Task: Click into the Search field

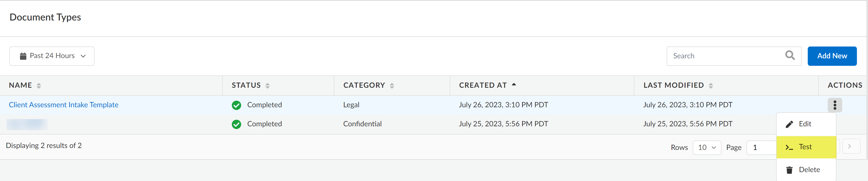Action: [x=724, y=56]
